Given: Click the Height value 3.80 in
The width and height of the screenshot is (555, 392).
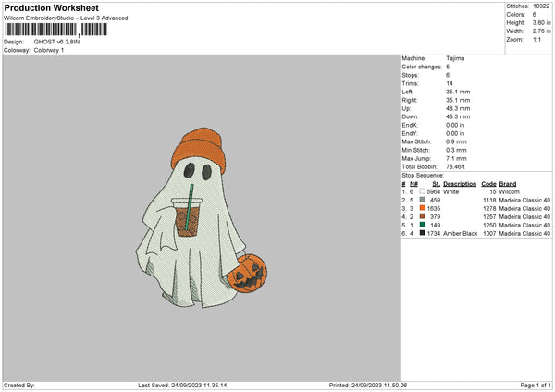Looking at the screenshot, I should (541, 22).
